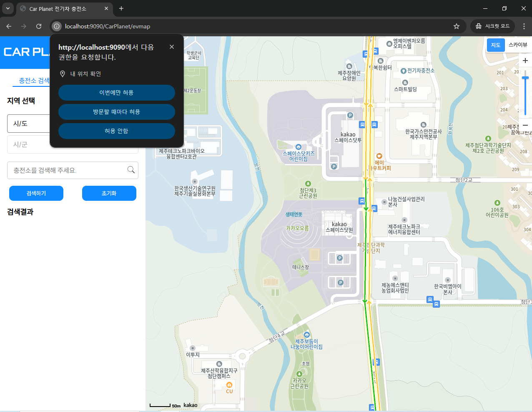Click the 이투지 building marker
Viewport: 532px width, 412px height.
pyautogui.click(x=193, y=348)
